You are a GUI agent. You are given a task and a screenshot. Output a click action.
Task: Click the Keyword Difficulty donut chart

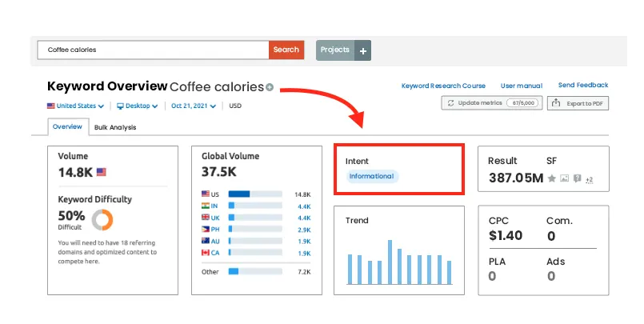102,220
